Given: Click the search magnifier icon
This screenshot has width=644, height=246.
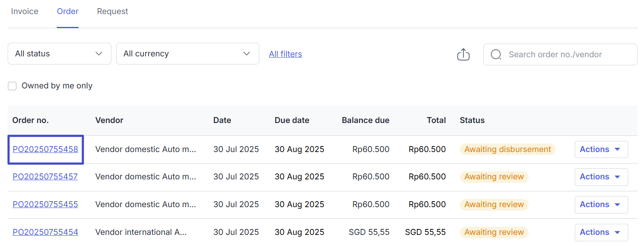Looking at the screenshot, I should point(496,55).
